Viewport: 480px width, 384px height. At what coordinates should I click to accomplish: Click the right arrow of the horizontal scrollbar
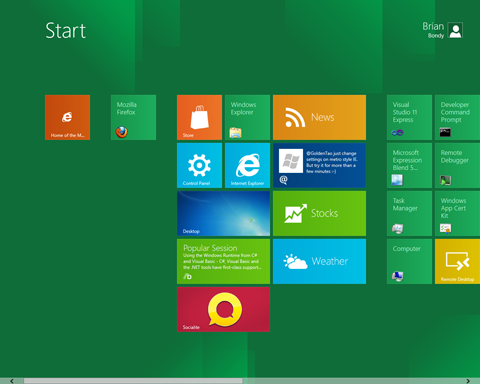[468, 381]
